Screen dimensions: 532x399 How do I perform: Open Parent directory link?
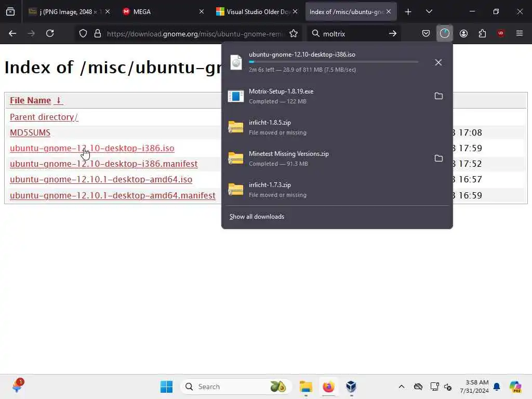click(x=44, y=117)
